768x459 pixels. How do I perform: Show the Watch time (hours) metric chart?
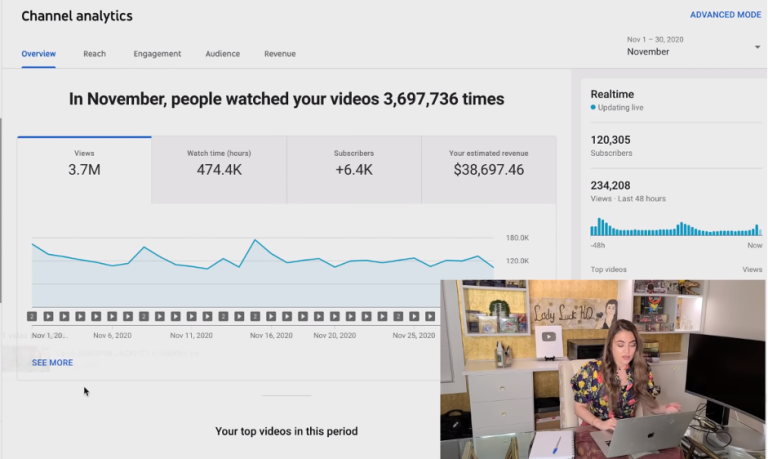click(219, 164)
